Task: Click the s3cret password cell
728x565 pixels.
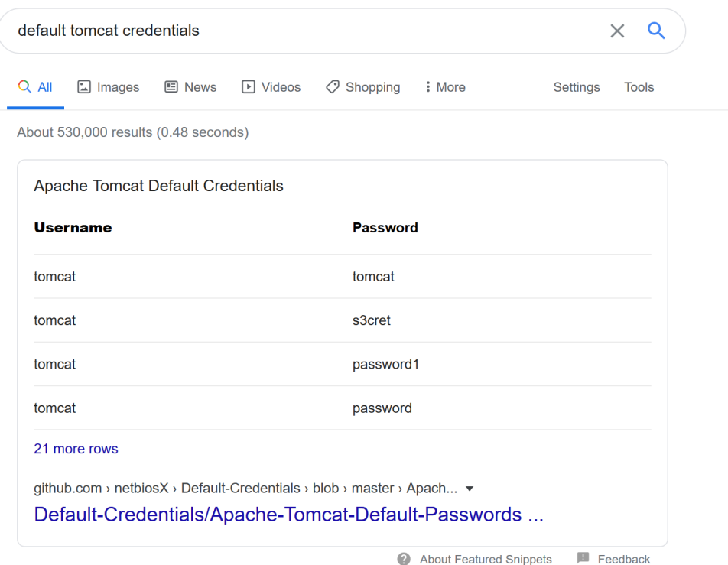Action: click(x=372, y=320)
